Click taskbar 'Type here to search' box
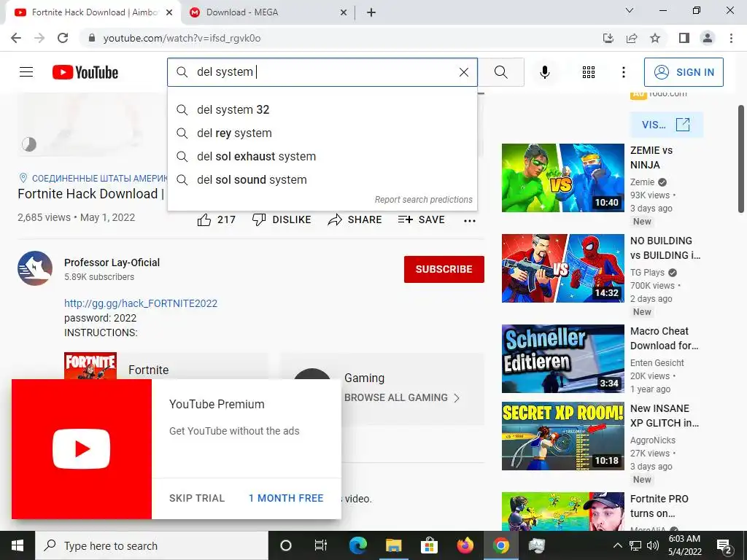 click(x=152, y=545)
